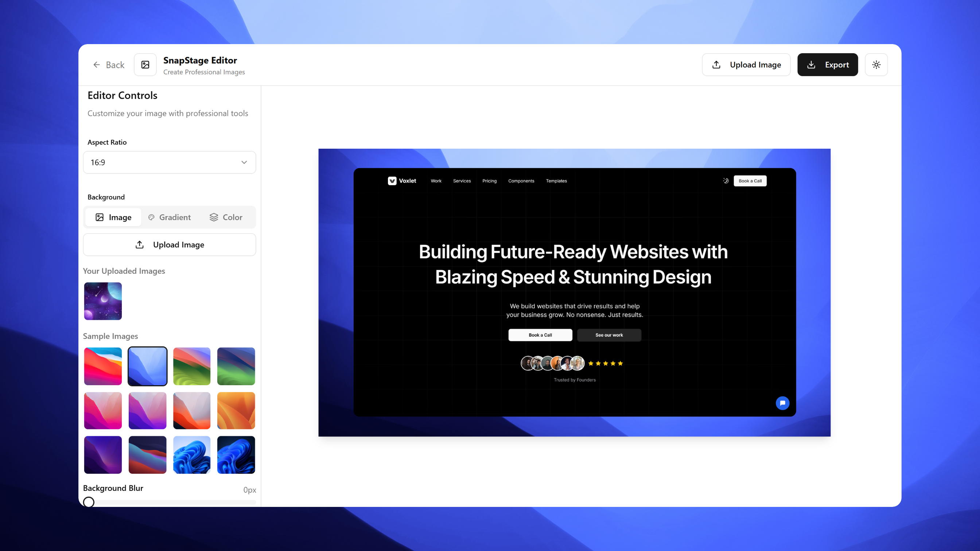
Task: Select the dark teal-red layered sample image
Action: pyautogui.click(x=147, y=455)
